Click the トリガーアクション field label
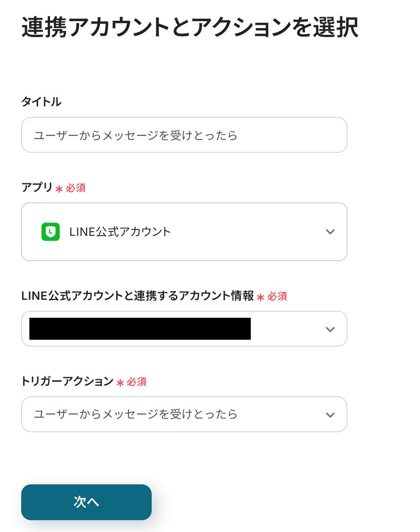This screenshot has width=420, height=532. pyautogui.click(x=67, y=381)
